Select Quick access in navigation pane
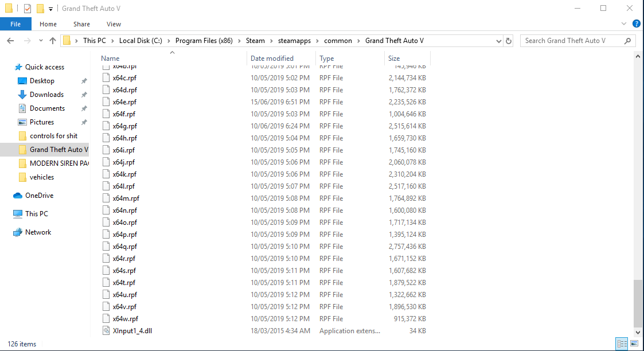This screenshot has height=351, width=644. [x=44, y=67]
